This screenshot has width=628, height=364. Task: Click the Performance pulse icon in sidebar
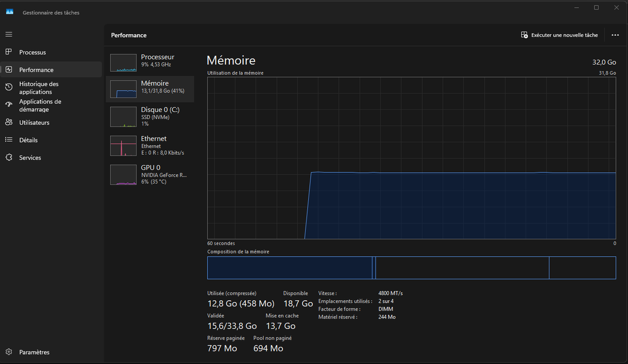click(x=8, y=70)
